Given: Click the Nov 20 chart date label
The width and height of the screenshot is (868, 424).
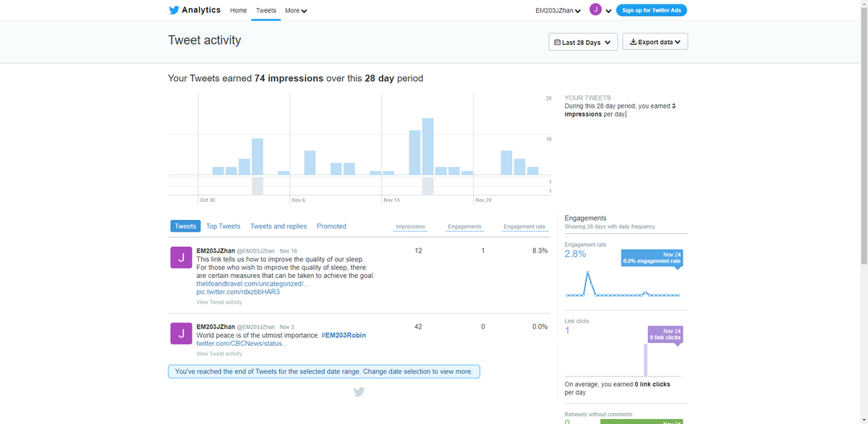Looking at the screenshot, I should 483,200.
